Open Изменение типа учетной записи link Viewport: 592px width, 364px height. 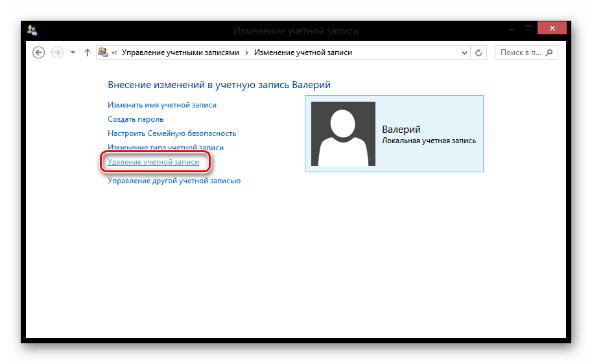tap(165, 148)
